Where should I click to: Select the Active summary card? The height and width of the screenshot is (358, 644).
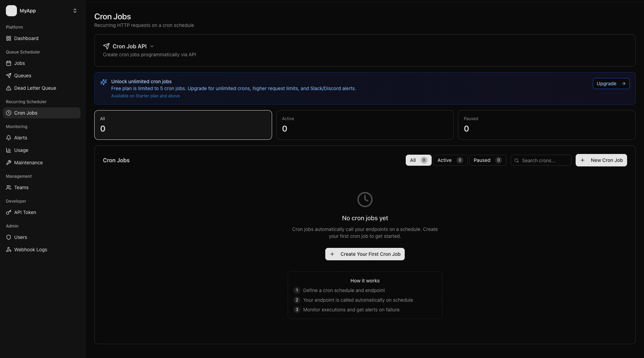365,125
